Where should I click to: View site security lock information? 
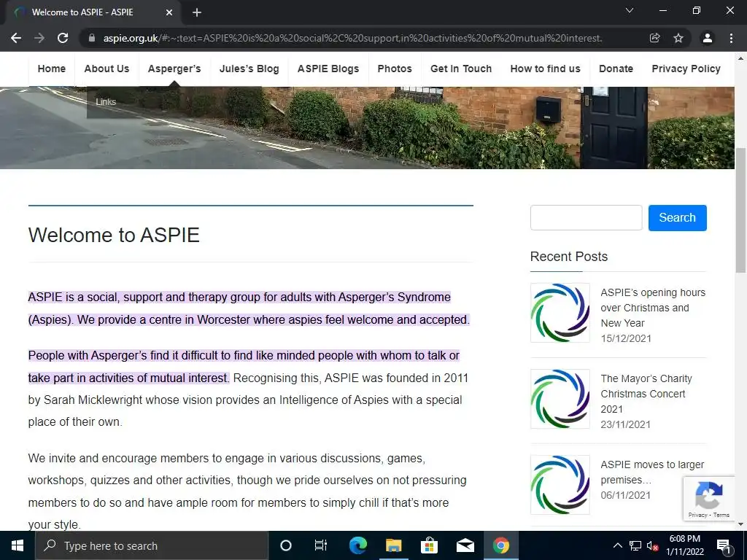pos(92,38)
